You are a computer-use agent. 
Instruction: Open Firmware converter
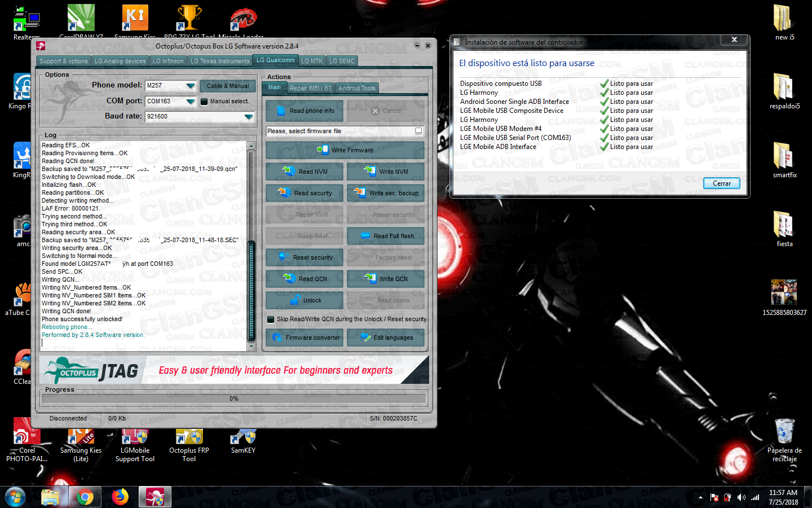(304, 338)
